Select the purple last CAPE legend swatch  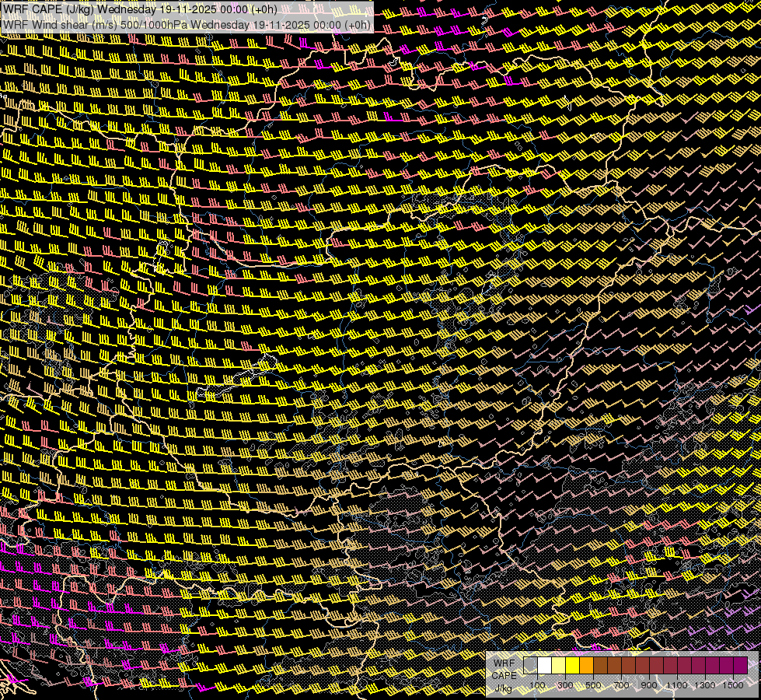click(x=740, y=666)
